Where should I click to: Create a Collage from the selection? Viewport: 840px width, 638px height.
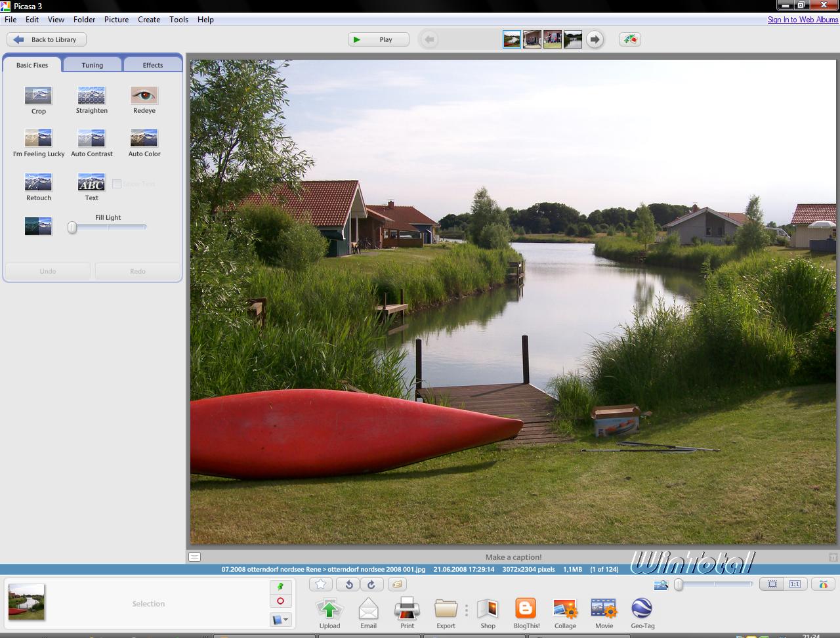pyautogui.click(x=564, y=610)
